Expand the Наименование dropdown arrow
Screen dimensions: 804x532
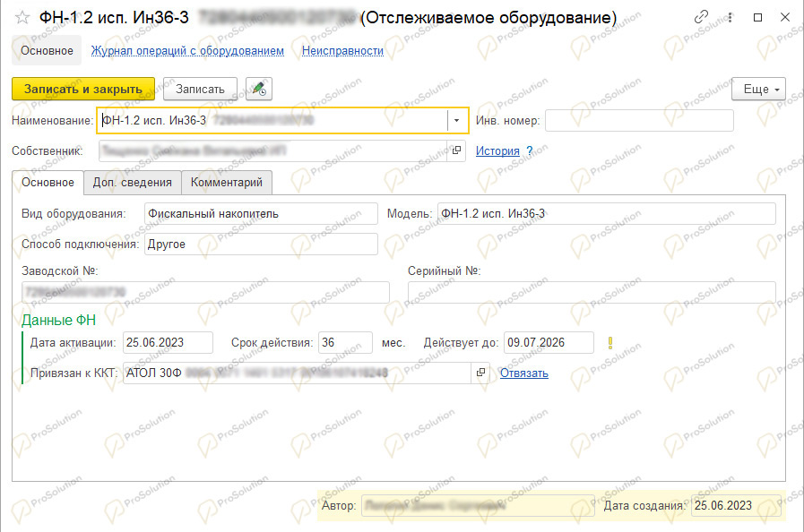point(456,121)
